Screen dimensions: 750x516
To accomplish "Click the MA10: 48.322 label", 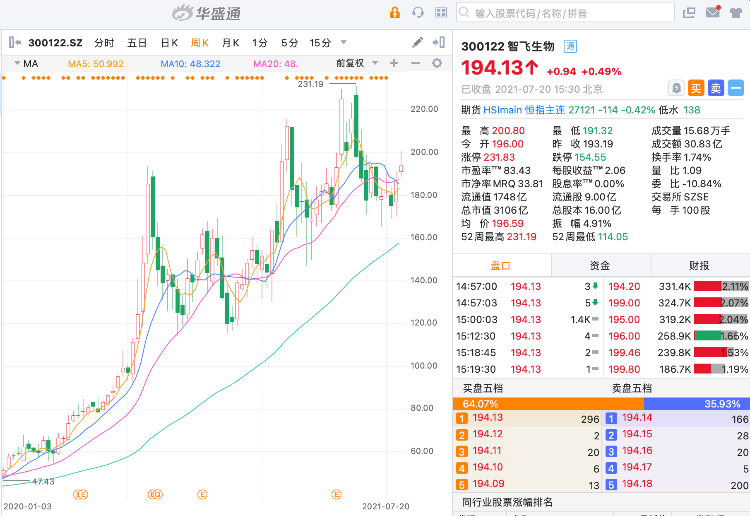I will point(190,64).
